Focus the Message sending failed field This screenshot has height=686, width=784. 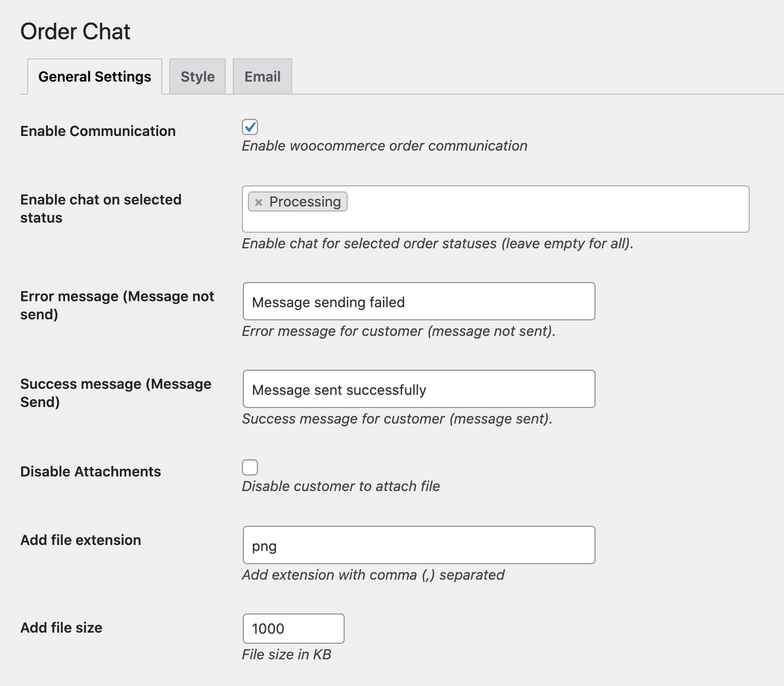[x=419, y=301]
